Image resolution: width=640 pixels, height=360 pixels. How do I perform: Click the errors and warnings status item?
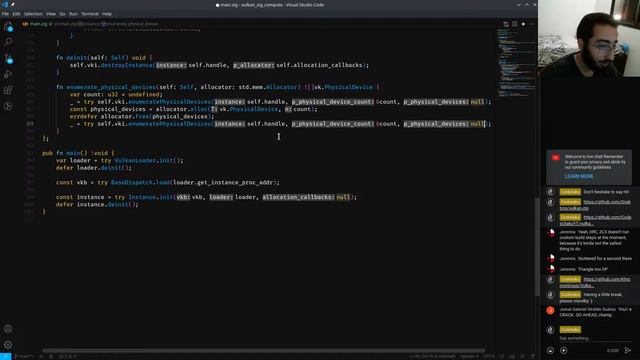click(x=68, y=356)
